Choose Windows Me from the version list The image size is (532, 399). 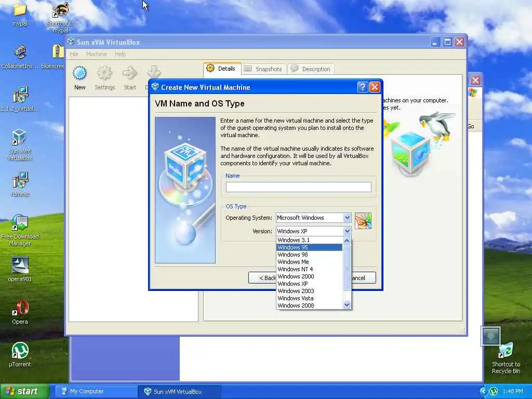tap(310, 262)
